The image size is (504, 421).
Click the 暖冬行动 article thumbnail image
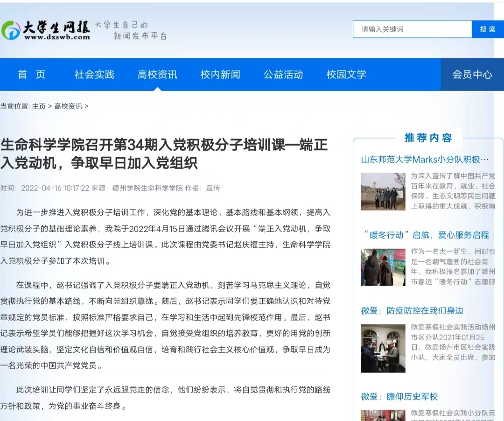click(x=383, y=267)
